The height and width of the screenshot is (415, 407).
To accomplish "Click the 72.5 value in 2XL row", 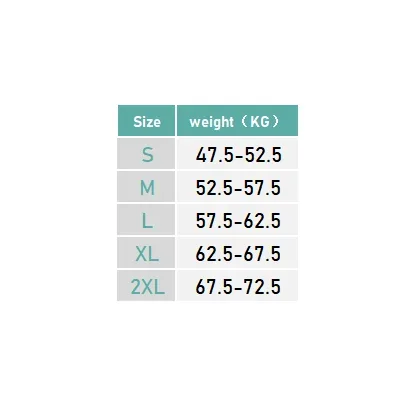I will 262,287.
